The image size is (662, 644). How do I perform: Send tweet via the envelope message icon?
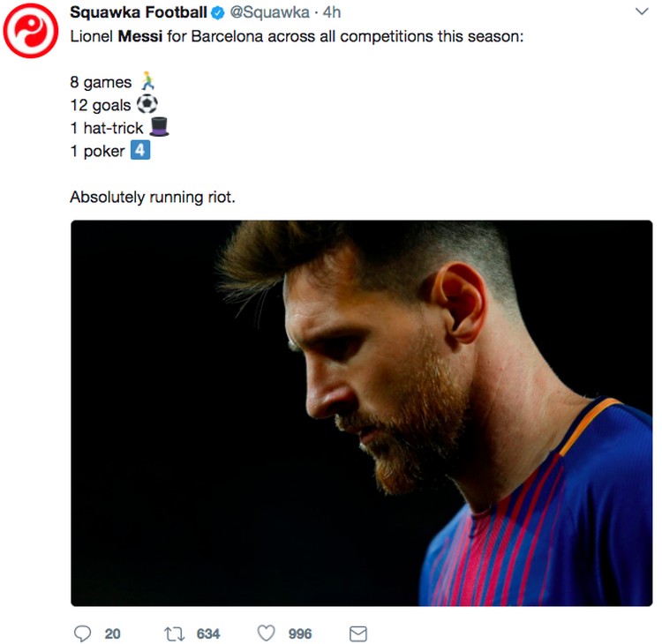pos(357,633)
